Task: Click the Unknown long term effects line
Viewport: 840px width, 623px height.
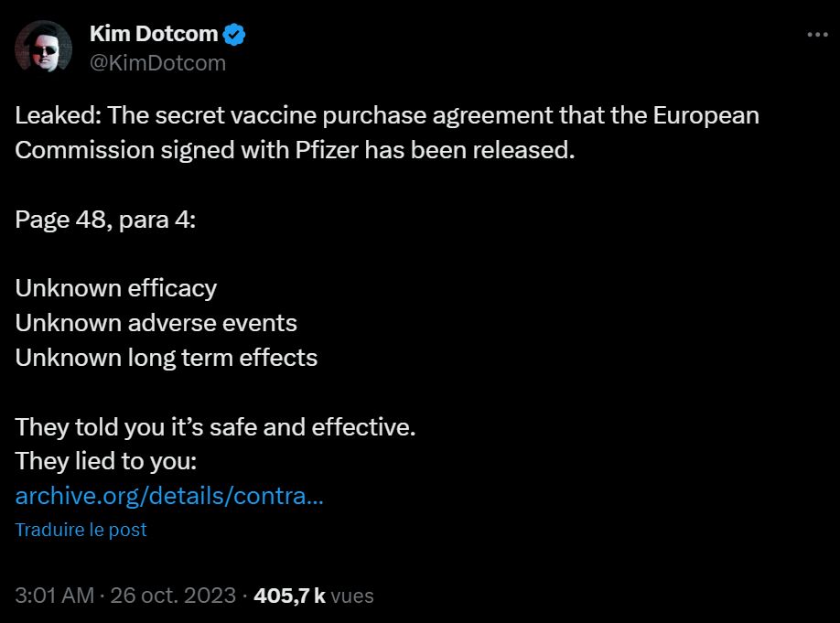Action: 167,357
